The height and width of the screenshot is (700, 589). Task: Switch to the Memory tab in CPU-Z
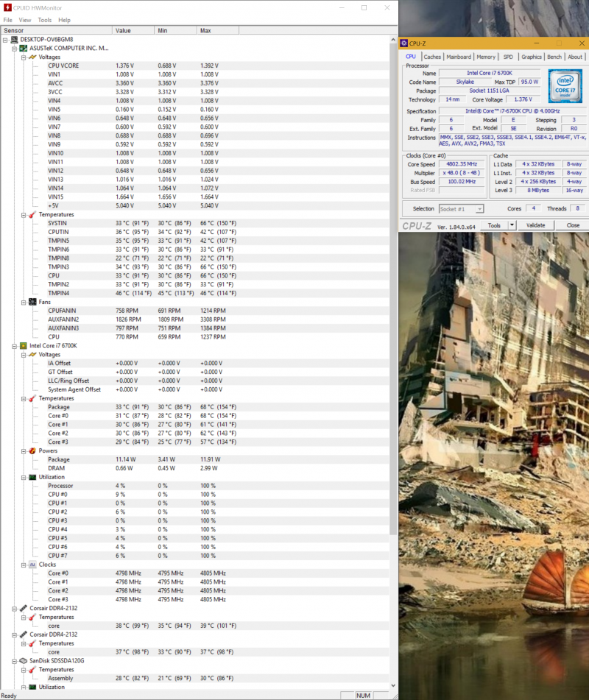[486, 57]
